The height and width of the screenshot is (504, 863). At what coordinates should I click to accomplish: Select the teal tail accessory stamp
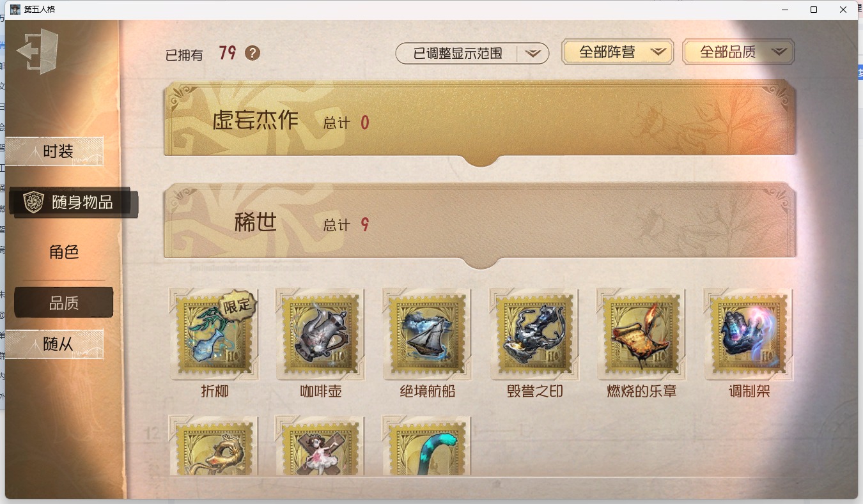pyautogui.click(x=427, y=445)
